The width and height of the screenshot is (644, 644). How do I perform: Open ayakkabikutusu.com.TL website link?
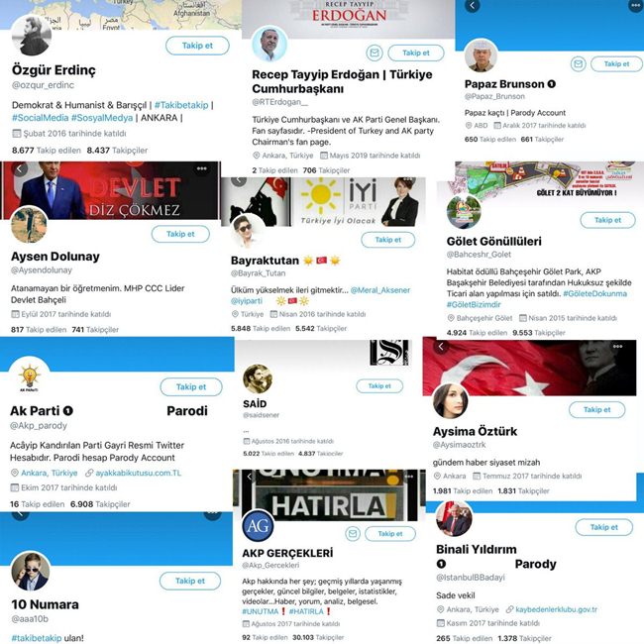point(138,474)
